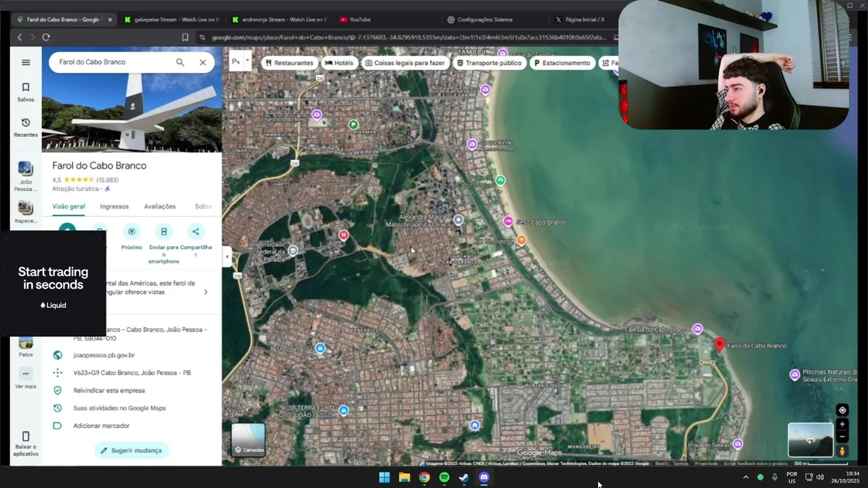Image resolution: width=868 pixels, height=488 pixels.
Task: Click Praia do Seixas marker
Action: click(737, 444)
